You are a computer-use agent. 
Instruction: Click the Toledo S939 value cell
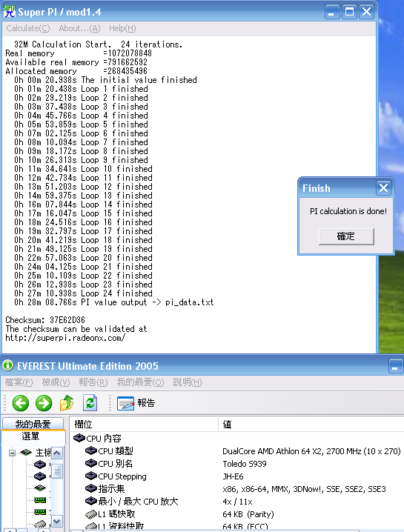[245, 464]
